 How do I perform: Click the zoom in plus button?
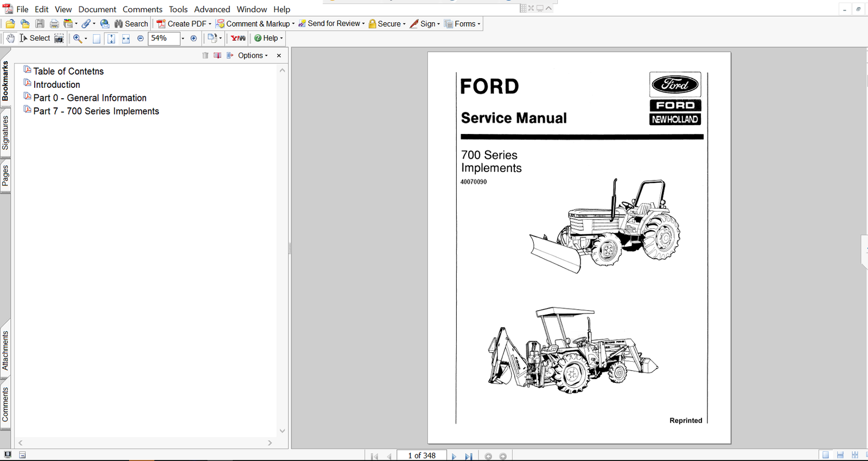194,39
